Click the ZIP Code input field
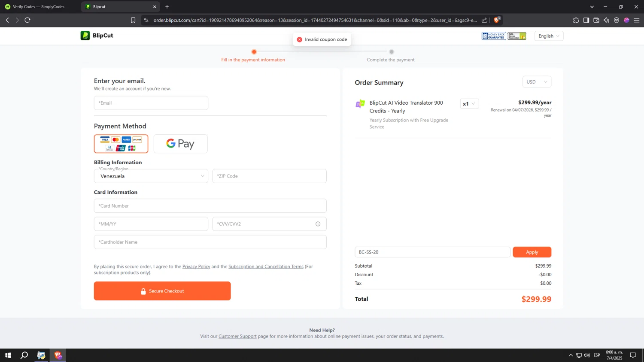The height and width of the screenshot is (362, 644). point(270,176)
